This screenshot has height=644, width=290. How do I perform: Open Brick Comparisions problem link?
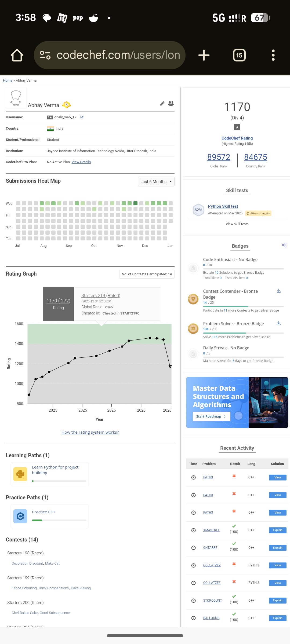tap(54, 588)
